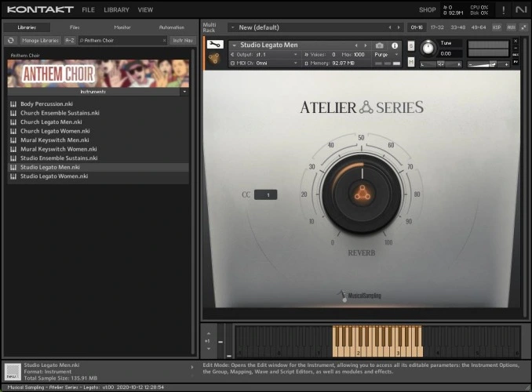This screenshot has width=532, height=392.
Task: Open the MIDI Ch Omni dropdown
Action: click(265, 63)
